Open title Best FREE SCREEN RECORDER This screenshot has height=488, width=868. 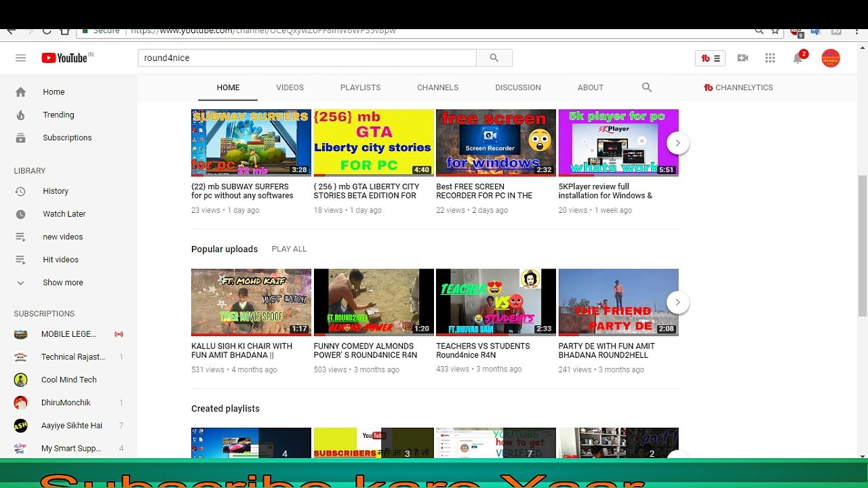(484, 191)
